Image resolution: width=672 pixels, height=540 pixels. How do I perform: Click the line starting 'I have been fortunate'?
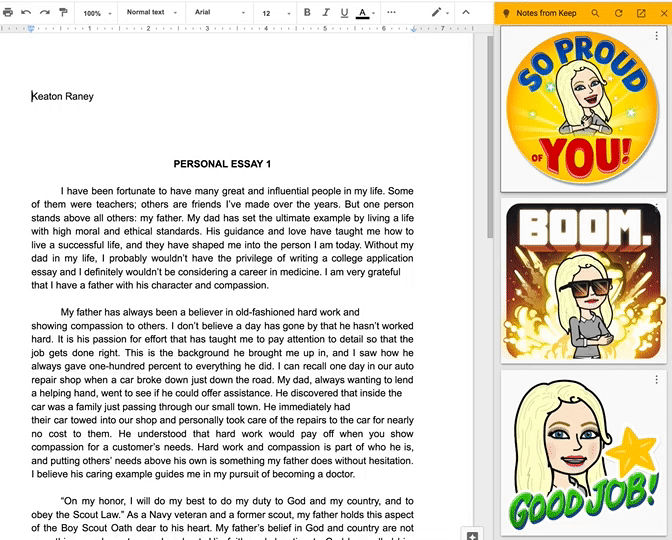coord(237,191)
